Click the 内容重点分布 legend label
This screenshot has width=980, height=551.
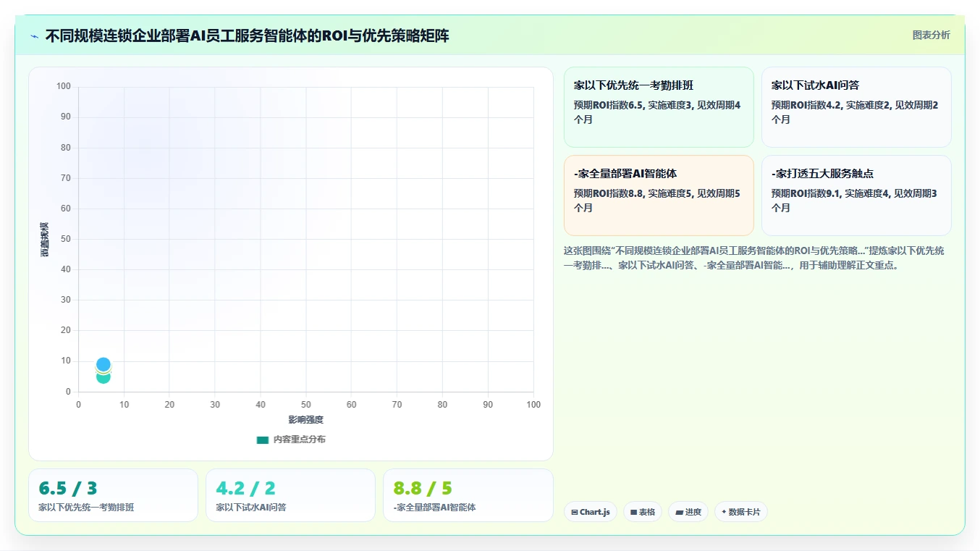tap(299, 439)
